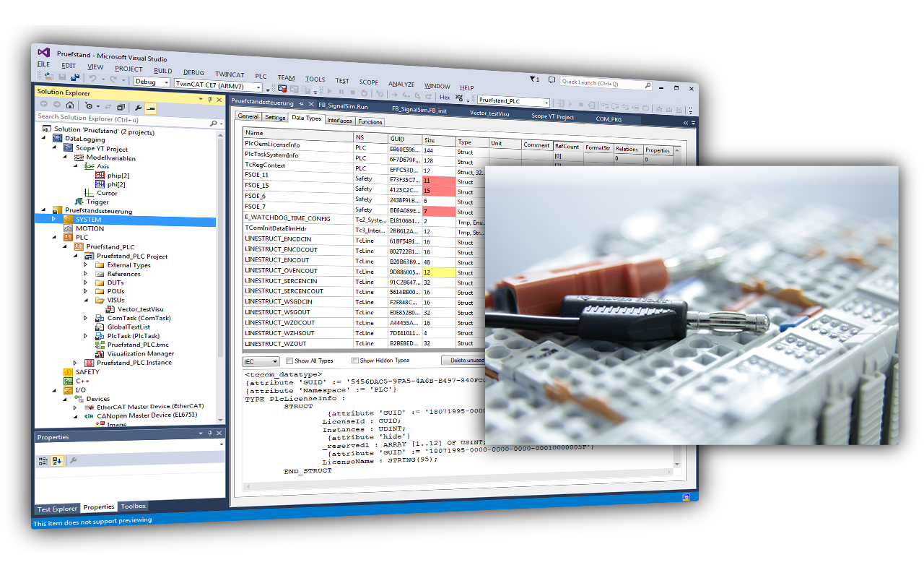
Task: Expand the ComTask (ComTask) node
Action: pos(85,318)
